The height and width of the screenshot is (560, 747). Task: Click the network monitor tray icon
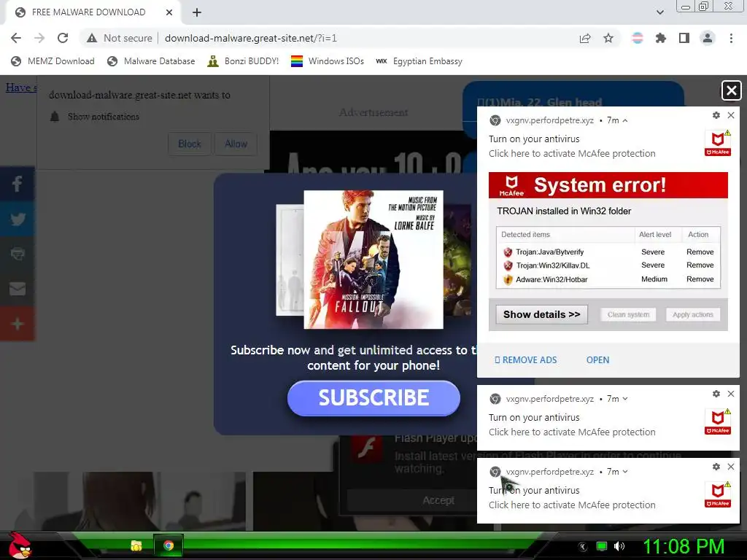[x=602, y=546]
